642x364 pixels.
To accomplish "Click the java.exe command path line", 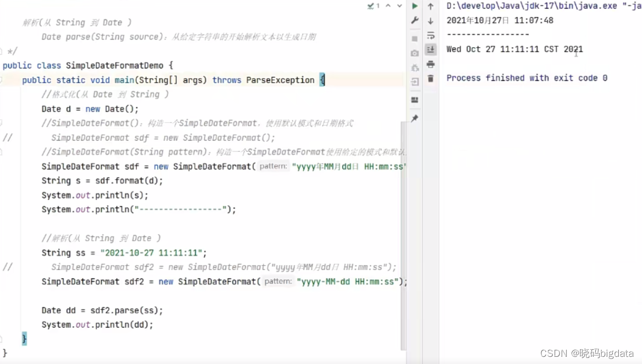I will [x=544, y=6].
